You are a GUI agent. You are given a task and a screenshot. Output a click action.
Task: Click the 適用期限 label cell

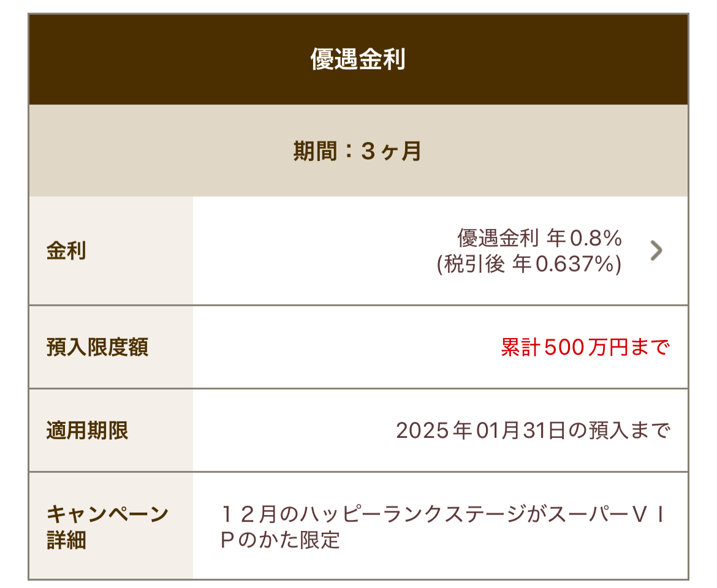point(111,431)
